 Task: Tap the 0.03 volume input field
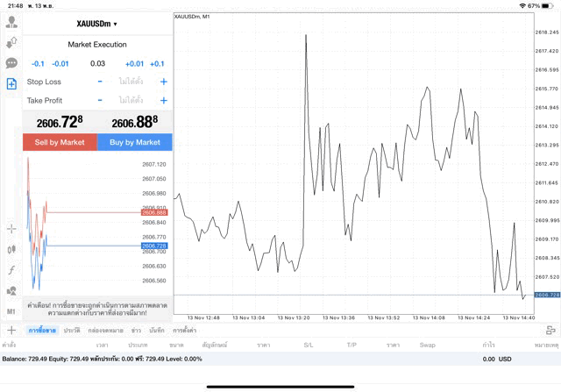pyautogui.click(x=97, y=64)
